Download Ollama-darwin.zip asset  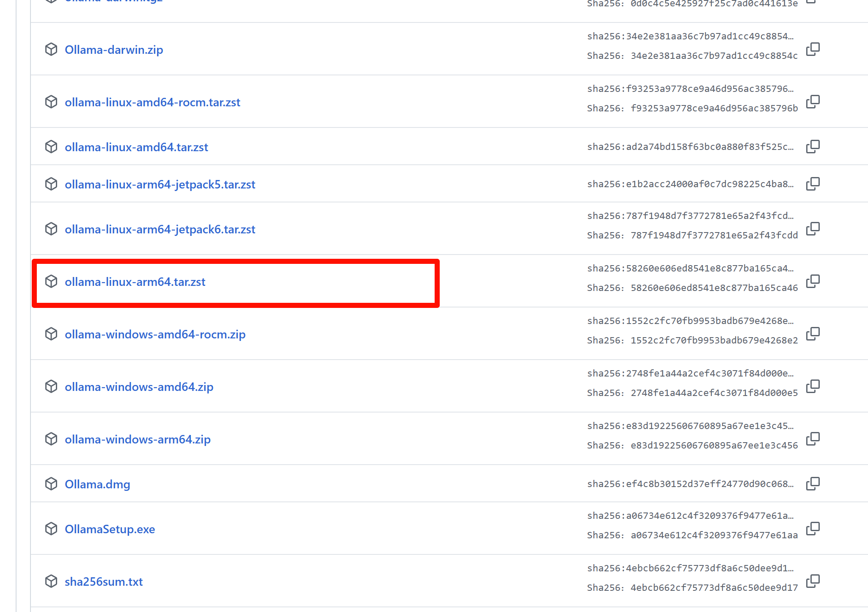[x=114, y=50]
